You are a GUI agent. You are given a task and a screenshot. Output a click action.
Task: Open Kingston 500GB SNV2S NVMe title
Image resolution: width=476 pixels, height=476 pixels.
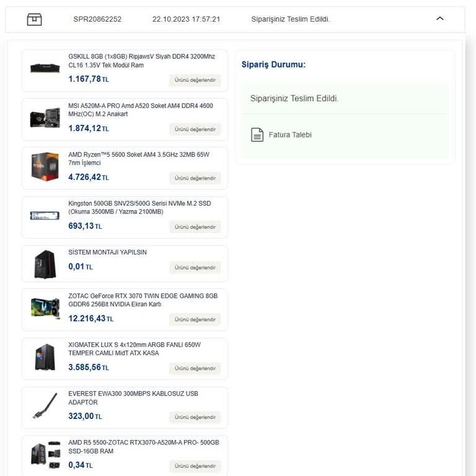[x=139, y=208]
